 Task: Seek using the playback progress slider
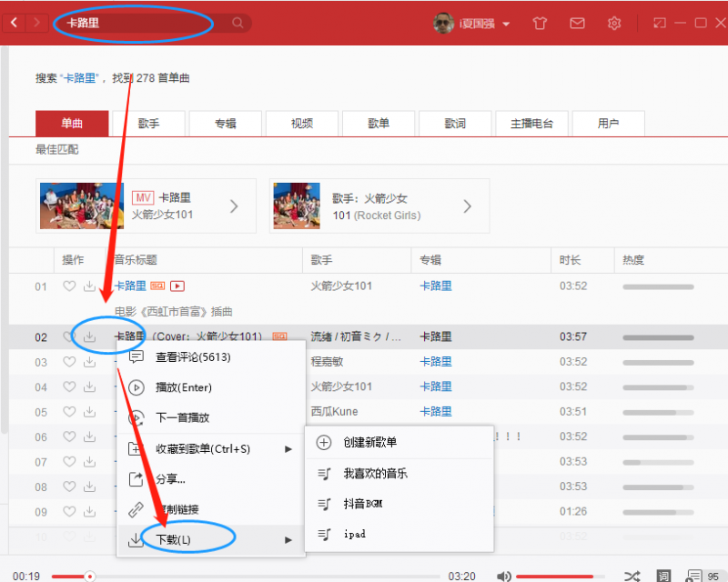click(x=246, y=577)
